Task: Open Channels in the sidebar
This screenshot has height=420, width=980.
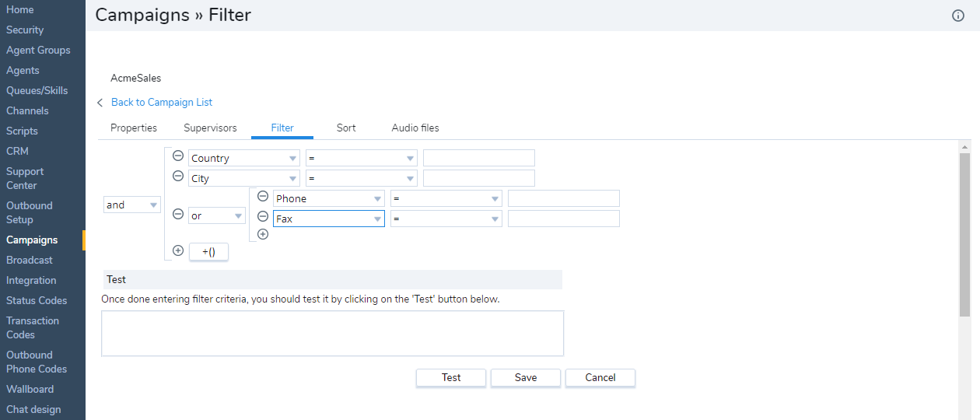Action: [27, 110]
